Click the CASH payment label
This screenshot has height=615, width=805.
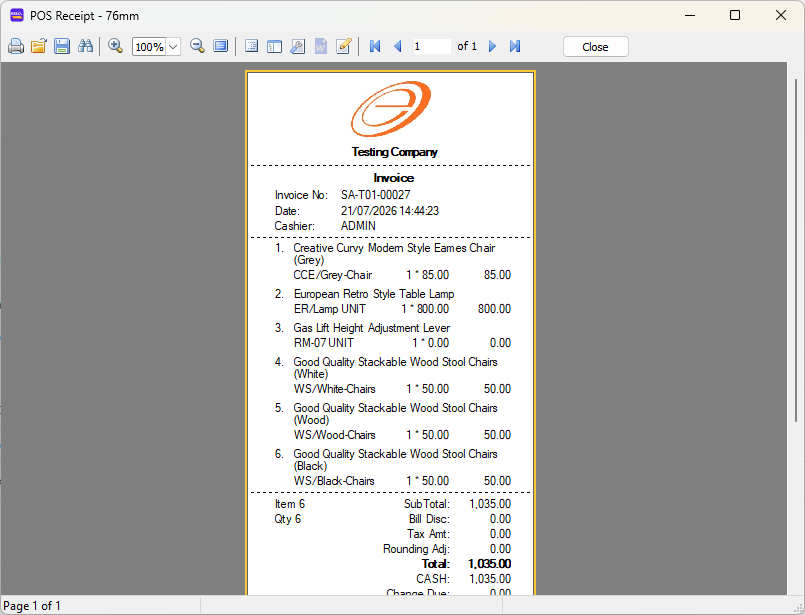coord(433,579)
